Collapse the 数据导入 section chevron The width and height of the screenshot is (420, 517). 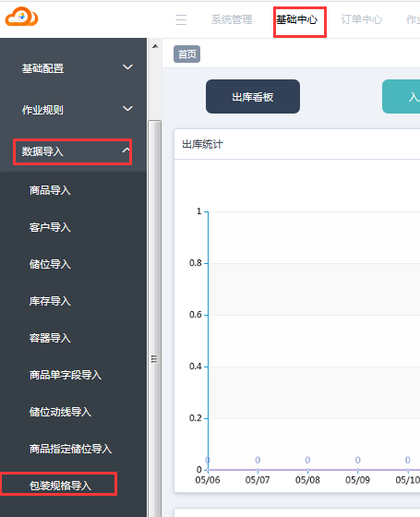click(126, 150)
